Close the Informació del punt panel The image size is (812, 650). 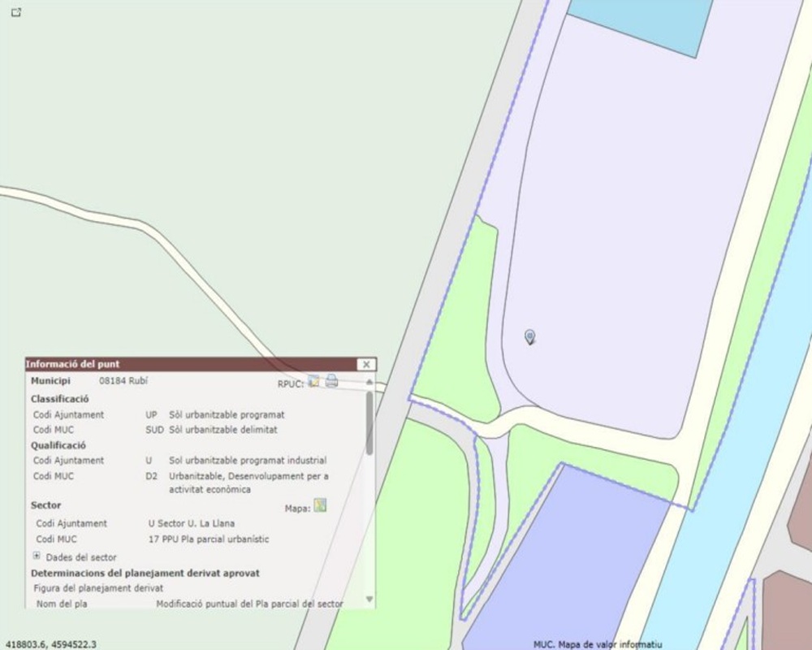(x=366, y=365)
